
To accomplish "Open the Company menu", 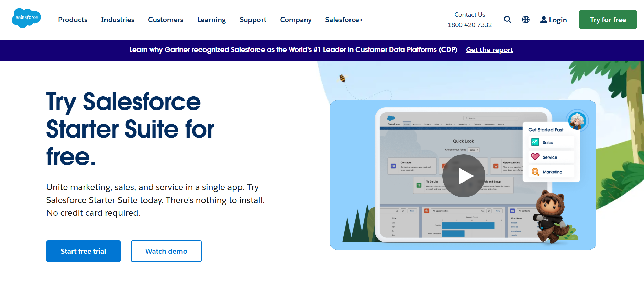I will click(x=296, y=20).
